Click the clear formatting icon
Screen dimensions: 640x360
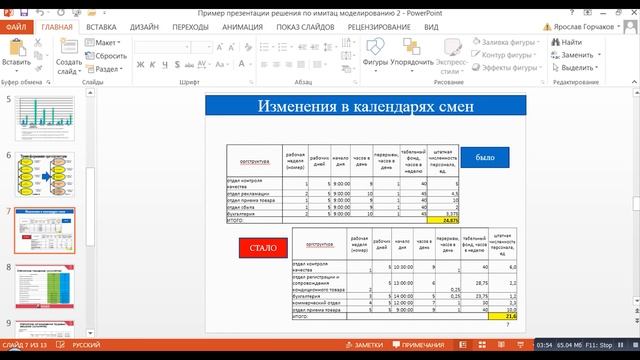click(248, 47)
